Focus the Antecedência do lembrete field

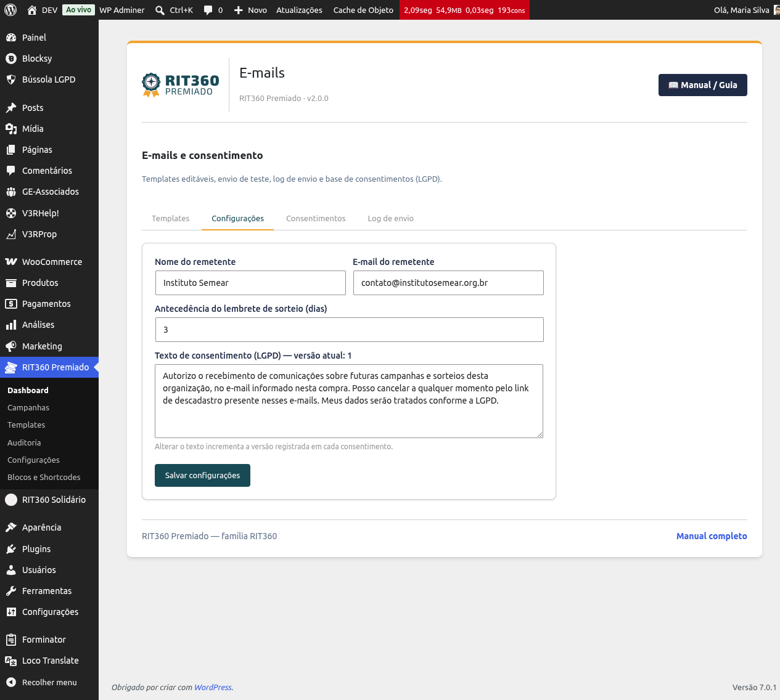tap(350, 330)
